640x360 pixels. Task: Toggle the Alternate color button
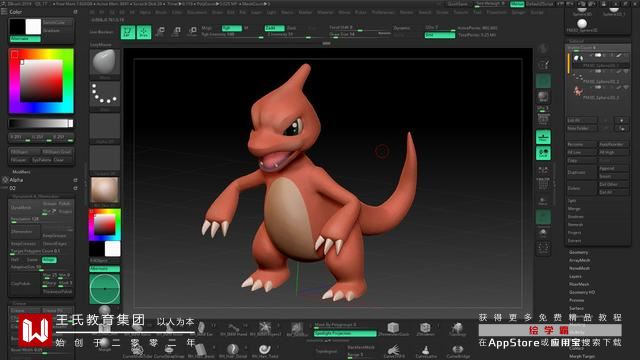pyautogui.click(x=25, y=39)
